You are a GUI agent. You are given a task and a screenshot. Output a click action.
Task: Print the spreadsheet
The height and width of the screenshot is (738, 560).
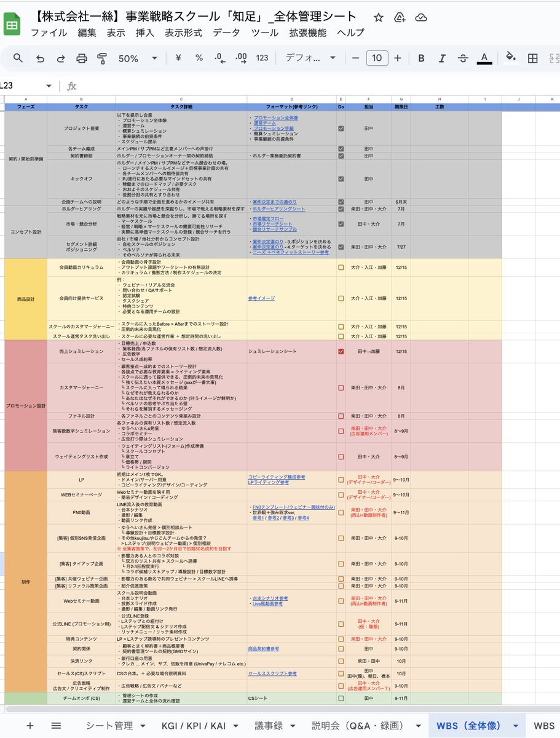click(82, 58)
